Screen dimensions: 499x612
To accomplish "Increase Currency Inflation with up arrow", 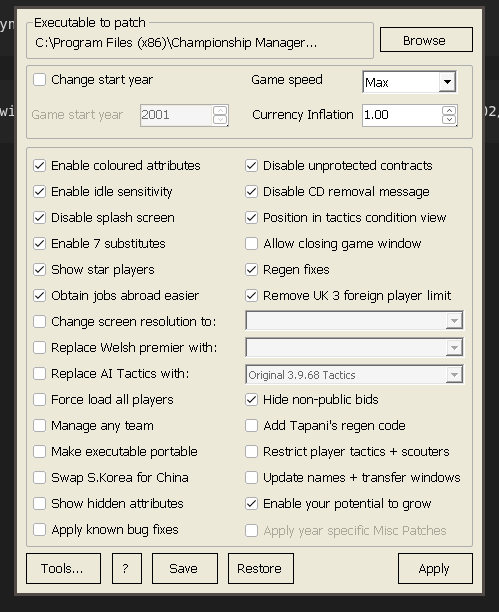I will tap(449, 110).
